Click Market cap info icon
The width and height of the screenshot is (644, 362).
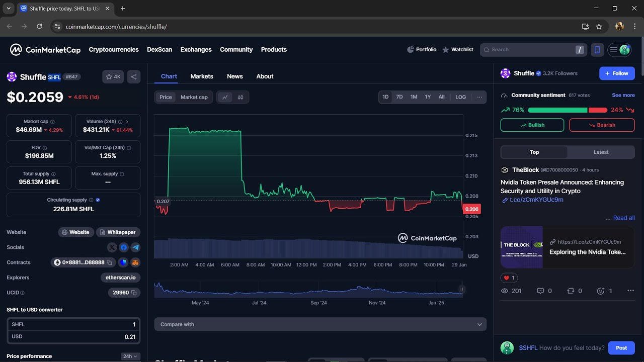point(52,122)
